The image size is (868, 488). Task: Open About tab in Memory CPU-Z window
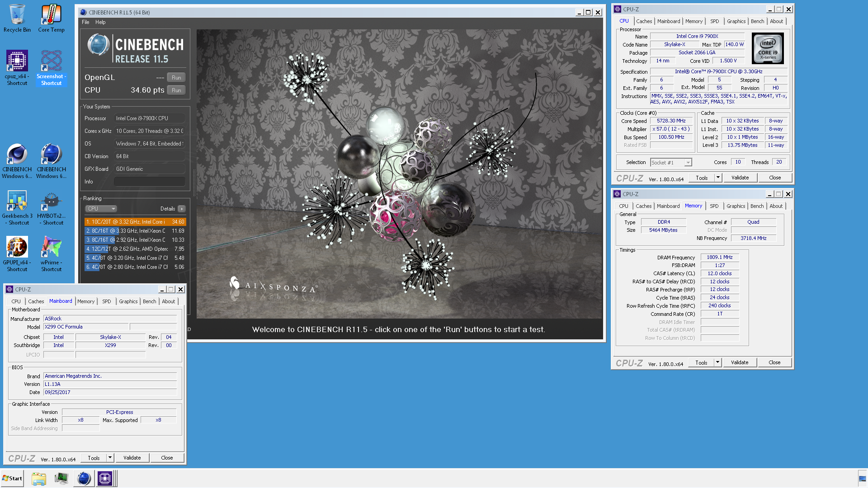point(776,206)
